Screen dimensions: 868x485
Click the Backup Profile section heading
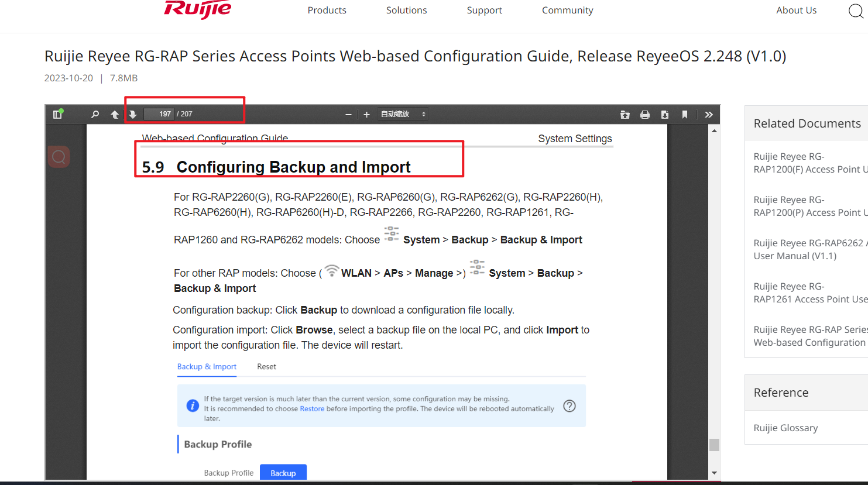tap(218, 444)
